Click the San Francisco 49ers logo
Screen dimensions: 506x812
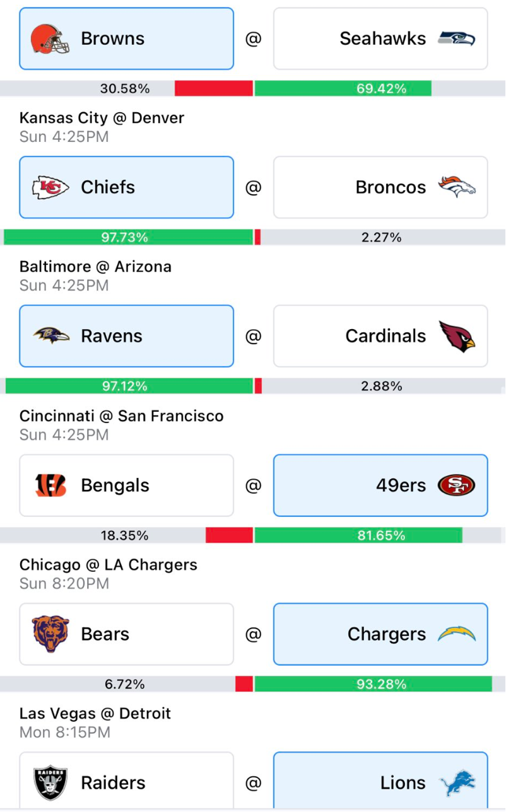tap(457, 485)
